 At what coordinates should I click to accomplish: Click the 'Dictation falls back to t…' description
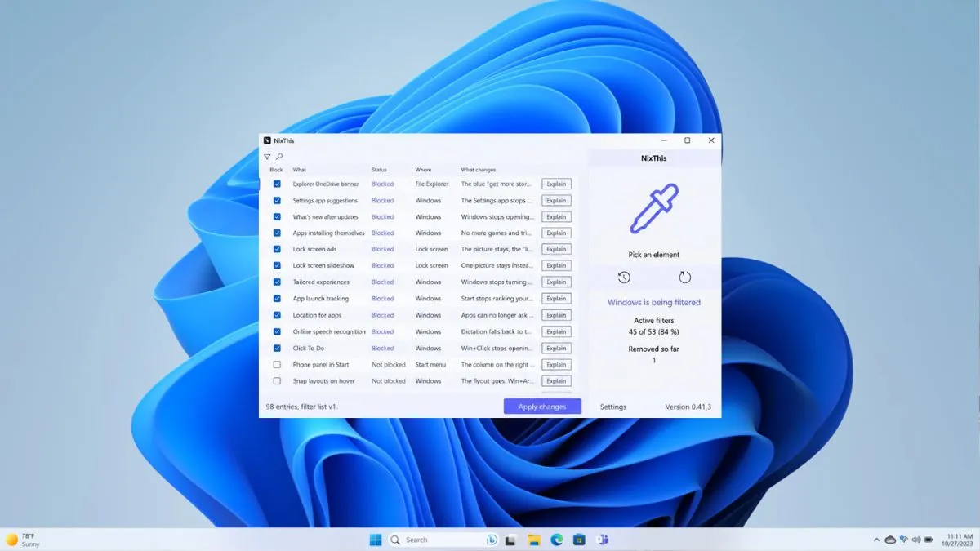point(497,331)
